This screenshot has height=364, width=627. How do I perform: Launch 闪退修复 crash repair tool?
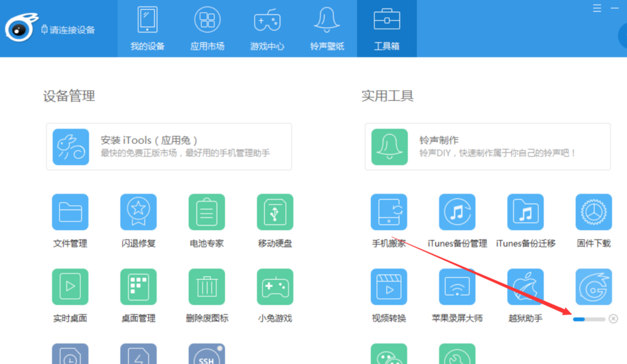tap(138, 212)
